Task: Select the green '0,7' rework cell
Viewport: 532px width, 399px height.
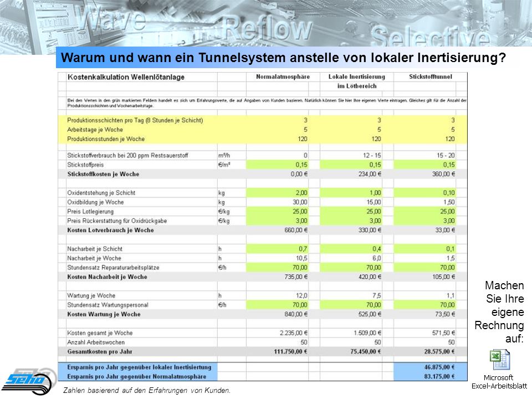Action: tap(277, 249)
